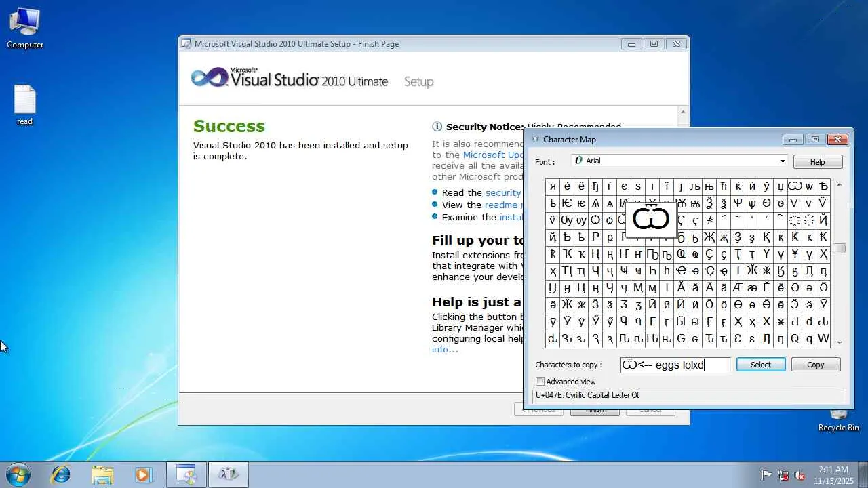
Task: Select the Recycle Bin desktop icon
Action: [x=838, y=419]
